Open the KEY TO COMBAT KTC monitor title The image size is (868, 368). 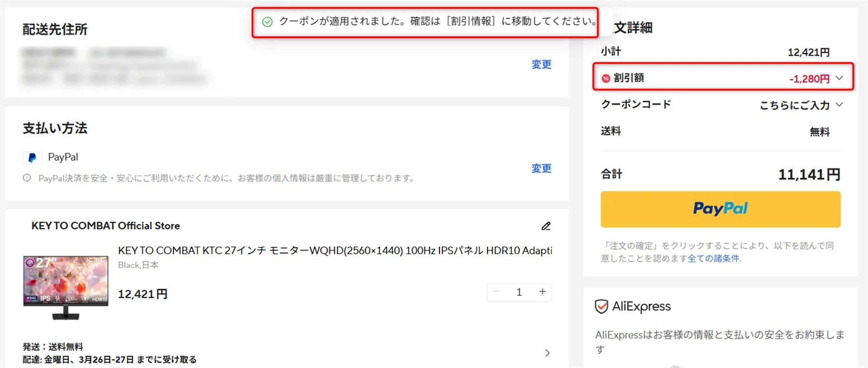click(x=335, y=251)
